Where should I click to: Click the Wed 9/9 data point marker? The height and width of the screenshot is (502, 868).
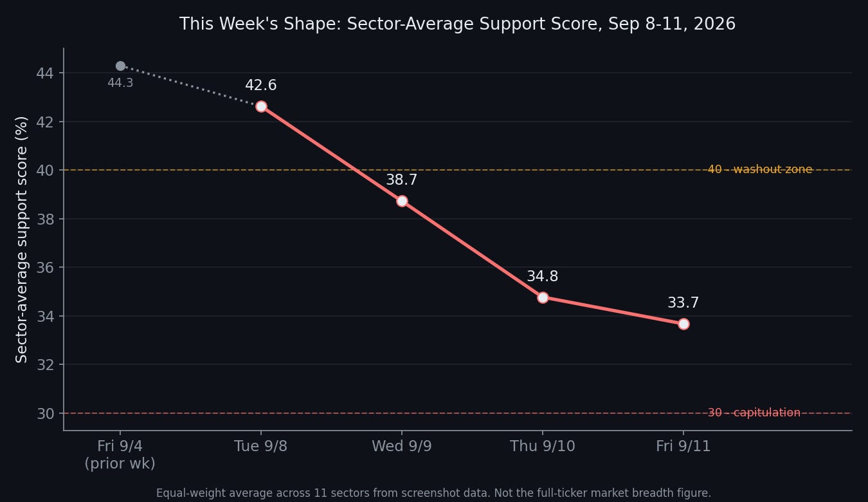click(x=402, y=201)
